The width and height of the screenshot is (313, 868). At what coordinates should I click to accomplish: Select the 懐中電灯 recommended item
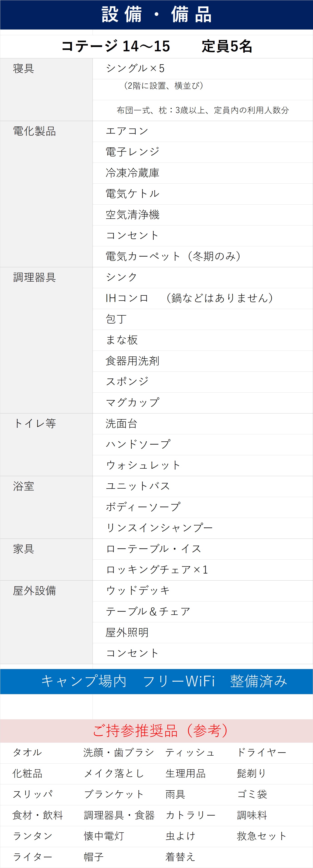click(x=104, y=836)
